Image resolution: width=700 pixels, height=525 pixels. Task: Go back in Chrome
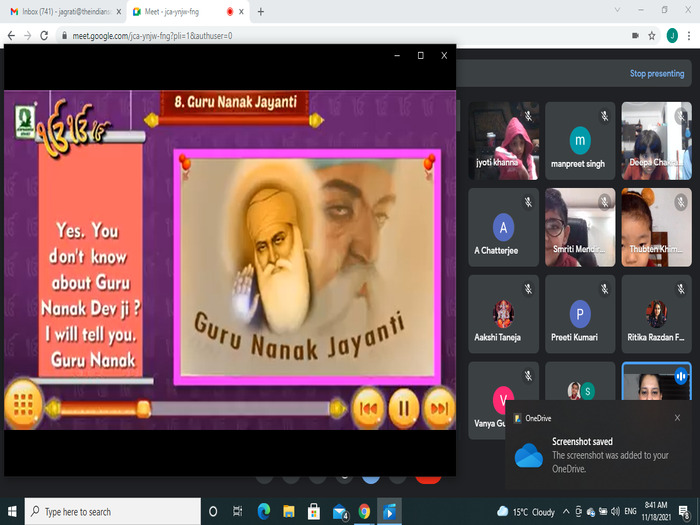(x=11, y=36)
